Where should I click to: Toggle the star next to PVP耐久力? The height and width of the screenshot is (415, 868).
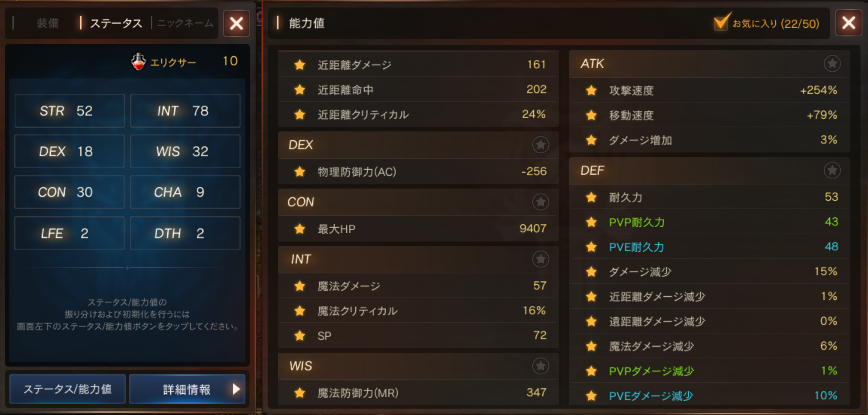click(591, 222)
